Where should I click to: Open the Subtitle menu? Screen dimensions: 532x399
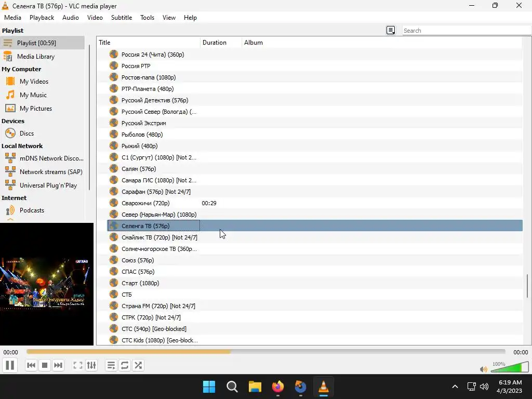122,18
